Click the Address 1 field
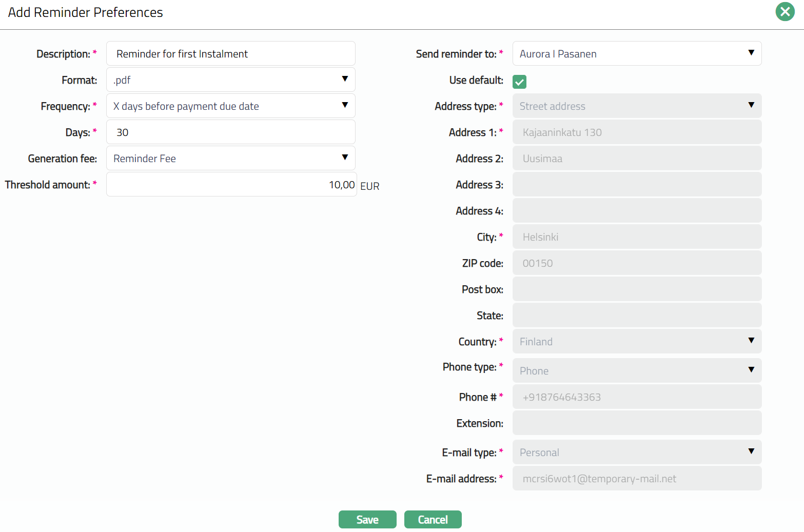The image size is (804, 532). (x=636, y=132)
